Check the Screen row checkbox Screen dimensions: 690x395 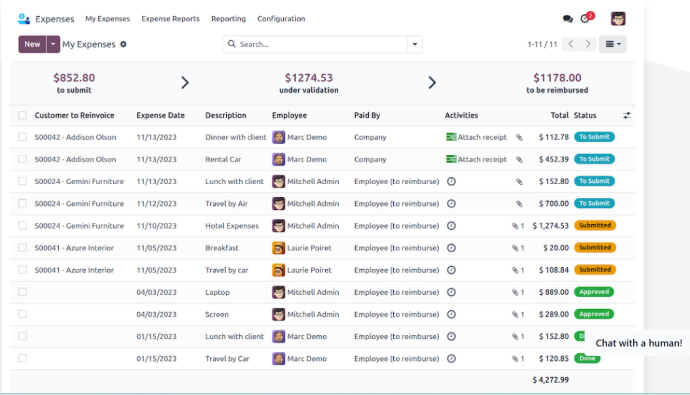click(x=22, y=314)
